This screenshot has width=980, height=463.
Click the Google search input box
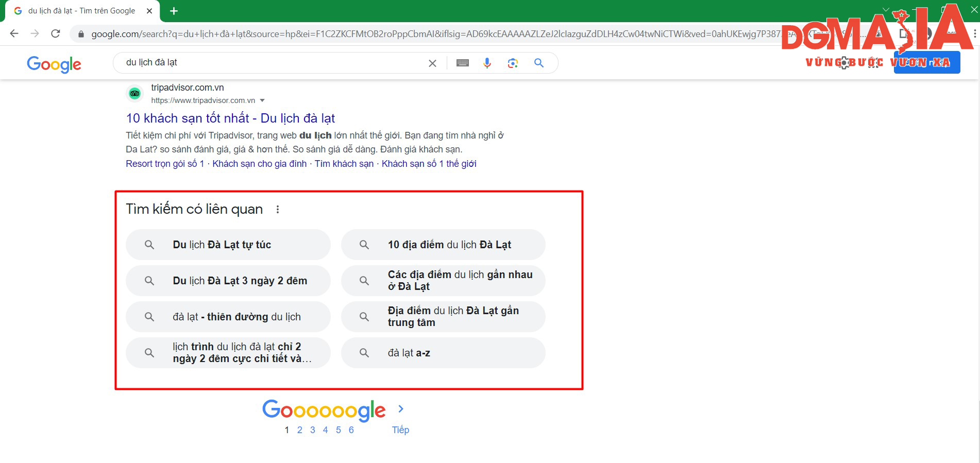tap(273, 62)
